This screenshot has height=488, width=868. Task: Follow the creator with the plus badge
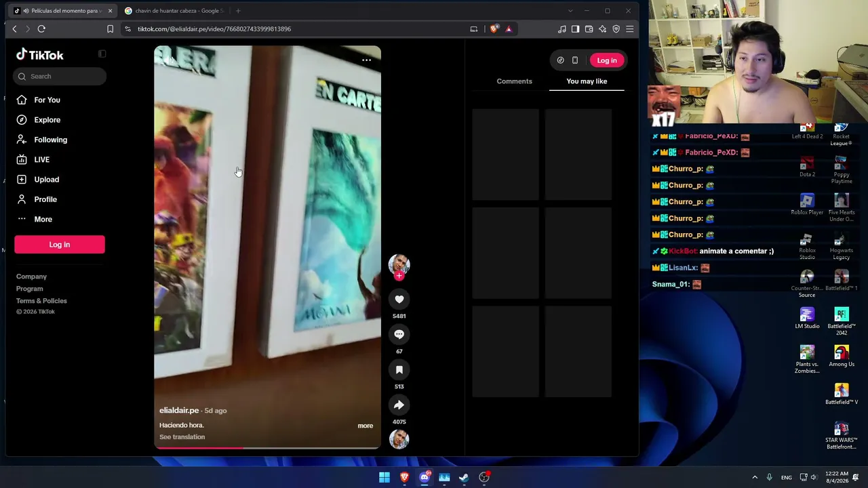pyautogui.click(x=399, y=276)
